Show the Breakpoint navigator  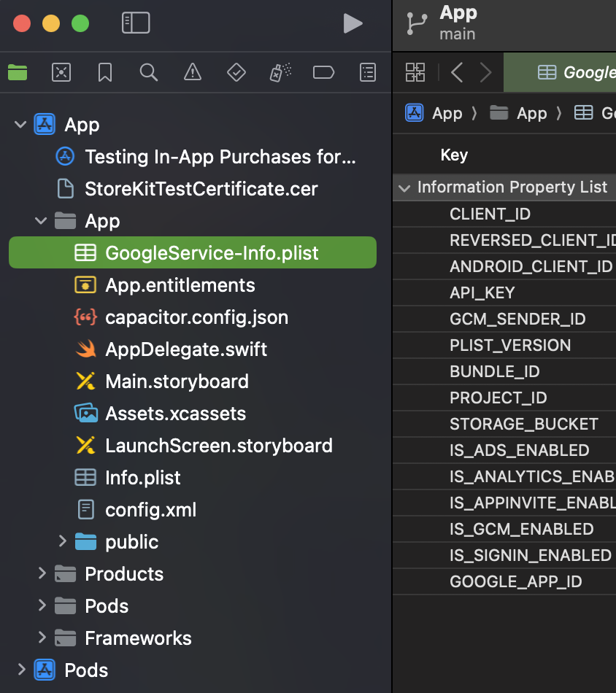tap(323, 71)
